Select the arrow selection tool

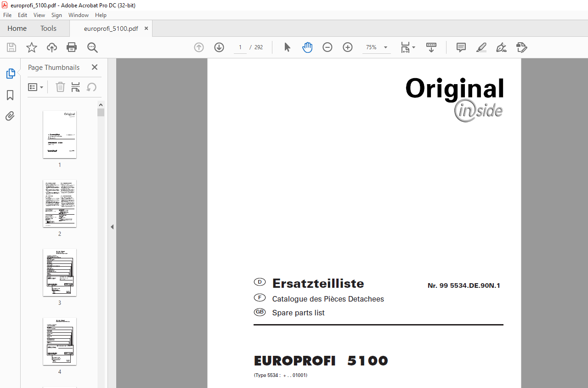click(x=287, y=47)
